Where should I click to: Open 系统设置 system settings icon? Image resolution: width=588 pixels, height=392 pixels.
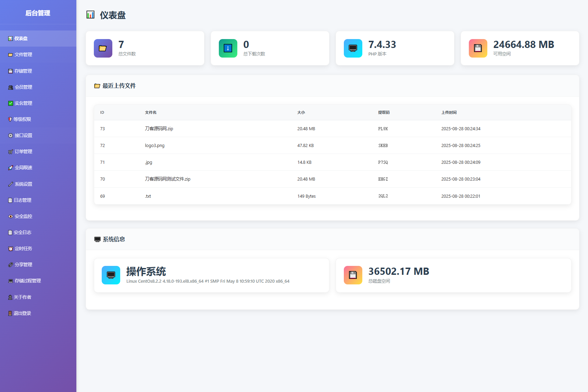tap(10, 184)
